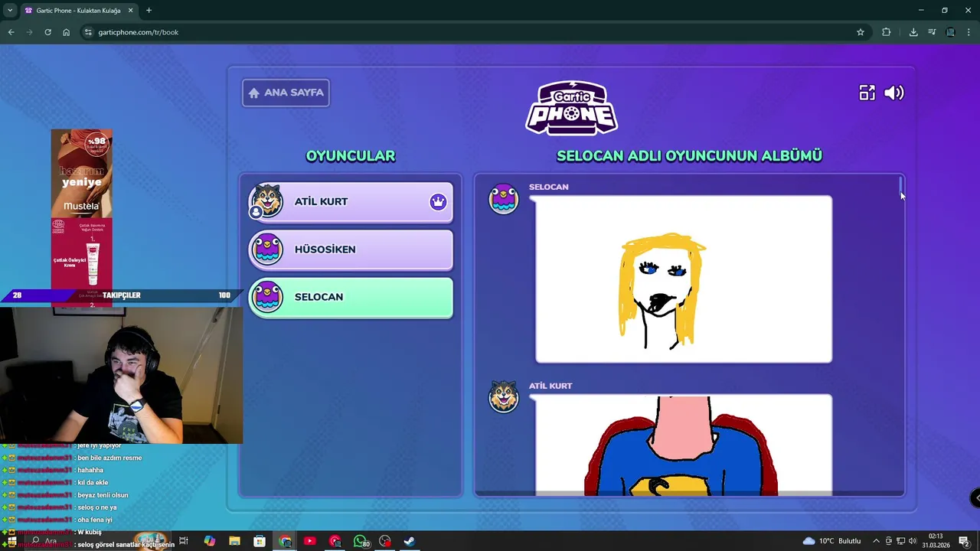This screenshot has height=551, width=980.
Task: Open ATİL KURT's Superman drawing
Action: [x=684, y=445]
